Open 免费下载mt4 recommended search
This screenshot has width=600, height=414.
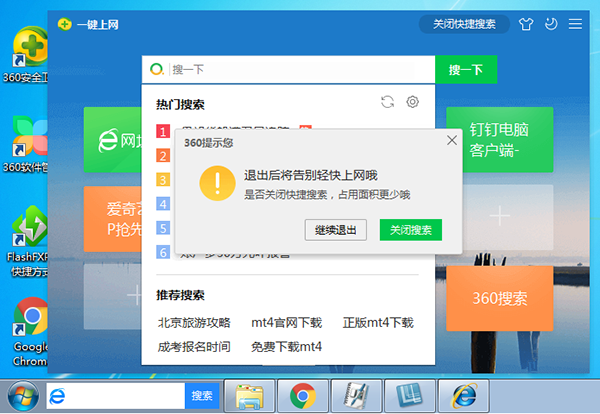pyautogui.click(x=287, y=347)
